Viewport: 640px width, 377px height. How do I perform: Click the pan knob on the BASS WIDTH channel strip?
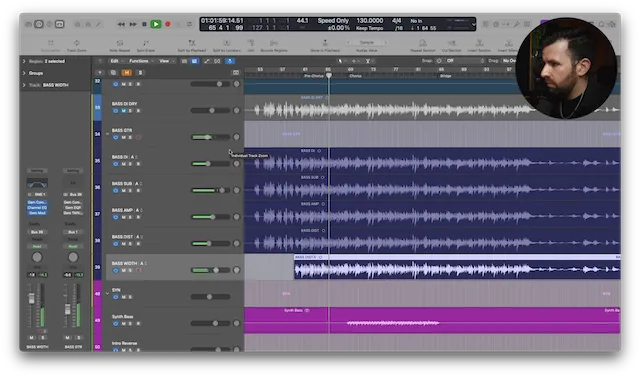tap(37, 257)
